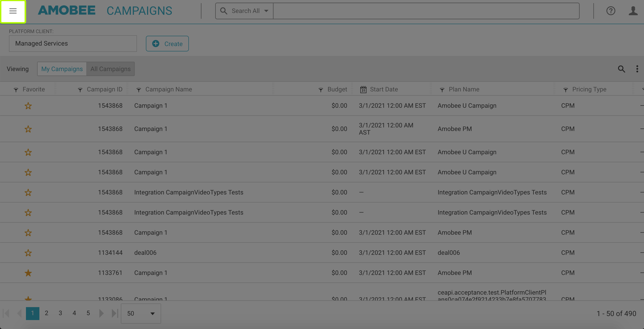The height and width of the screenshot is (329, 644).
Task: Filter the Campaign Name column
Action: [139, 90]
